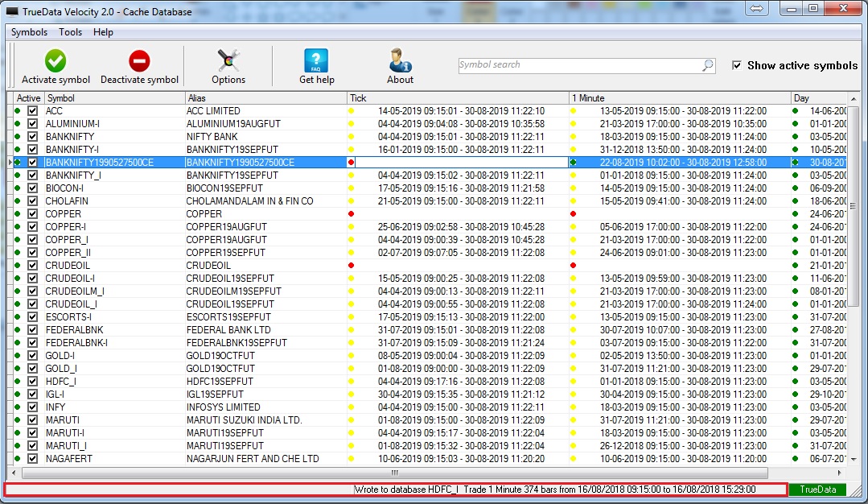Open the Symbols menu

pos(29,32)
